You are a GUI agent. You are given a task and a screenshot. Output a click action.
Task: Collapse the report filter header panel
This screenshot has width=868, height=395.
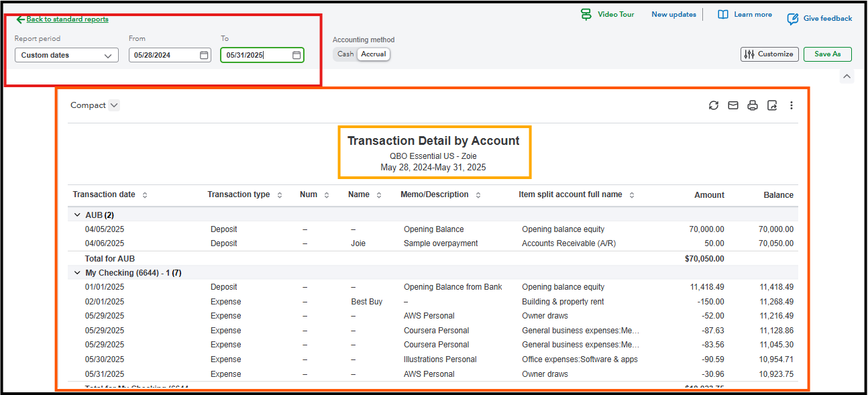[847, 77]
